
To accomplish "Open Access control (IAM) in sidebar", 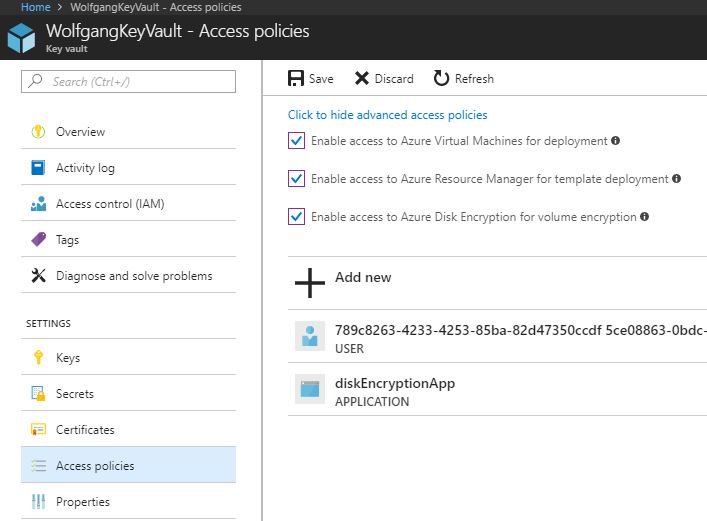I will [x=129, y=203].
